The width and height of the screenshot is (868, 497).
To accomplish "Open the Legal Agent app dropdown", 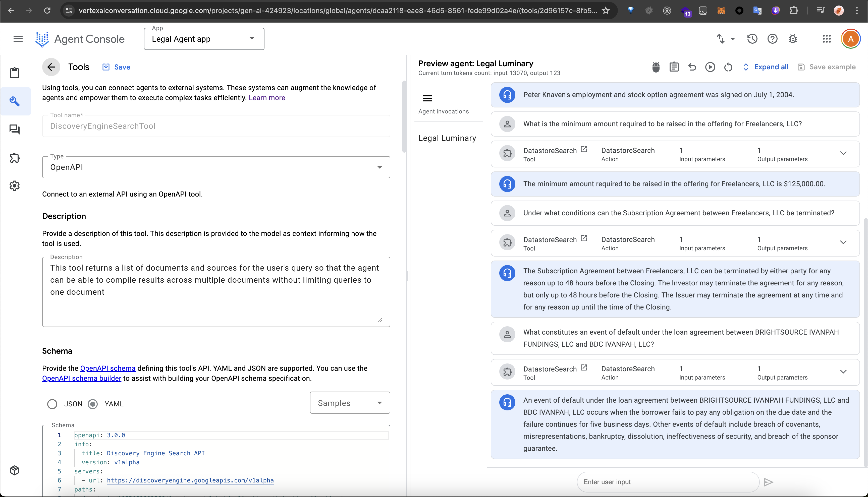I will coord(204,39).
